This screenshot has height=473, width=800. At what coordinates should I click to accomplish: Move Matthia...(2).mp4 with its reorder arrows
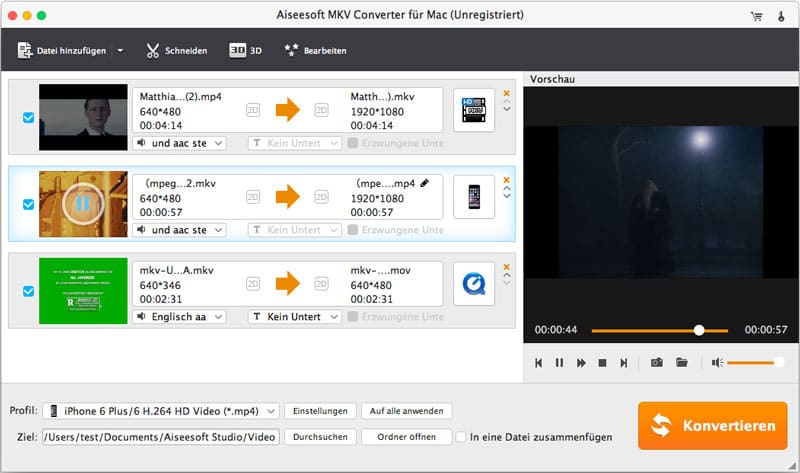507,107
